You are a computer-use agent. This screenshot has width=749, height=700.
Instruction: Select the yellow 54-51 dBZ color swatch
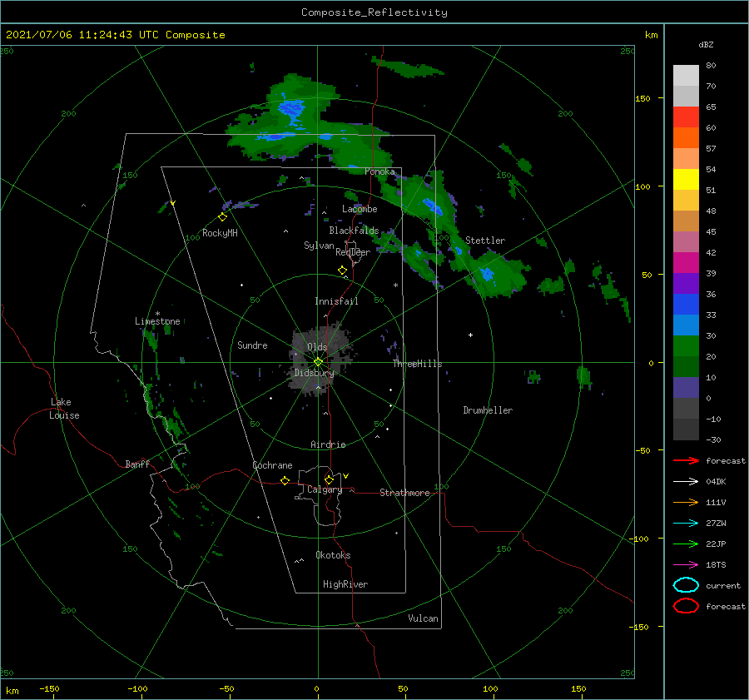click(686, 180)
